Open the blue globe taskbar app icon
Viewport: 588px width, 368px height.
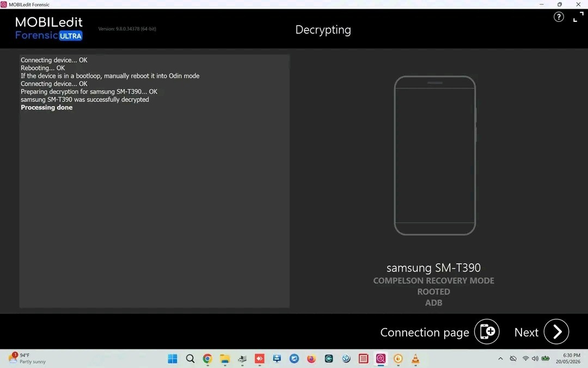(346, 359)
